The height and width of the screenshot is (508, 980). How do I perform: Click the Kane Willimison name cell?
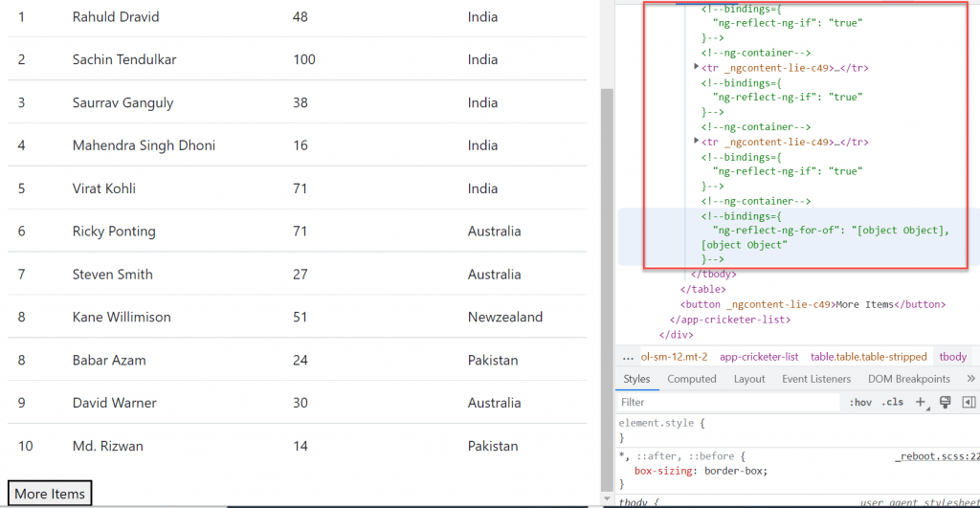coord(122,317)
